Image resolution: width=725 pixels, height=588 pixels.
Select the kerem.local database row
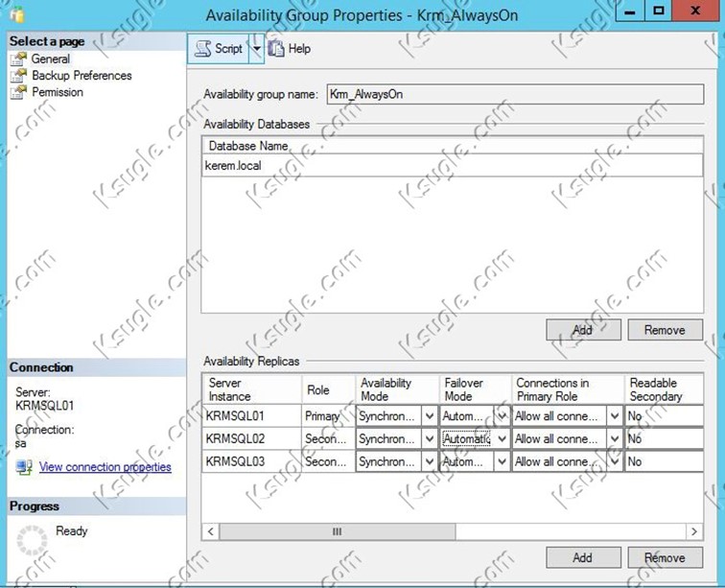453,166
